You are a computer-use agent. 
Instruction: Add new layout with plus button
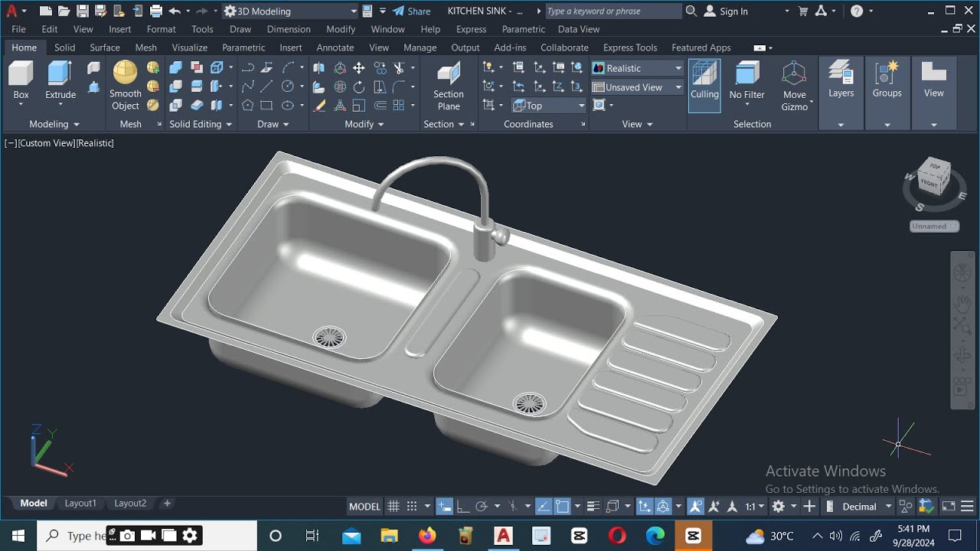point(167,504)
